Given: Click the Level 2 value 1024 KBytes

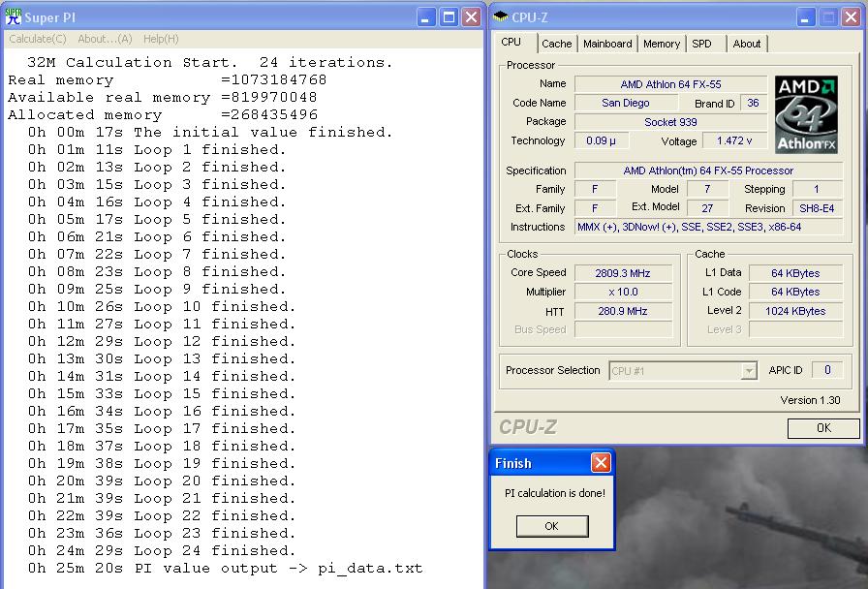Looking at the screenshot, I should point(795,311).
